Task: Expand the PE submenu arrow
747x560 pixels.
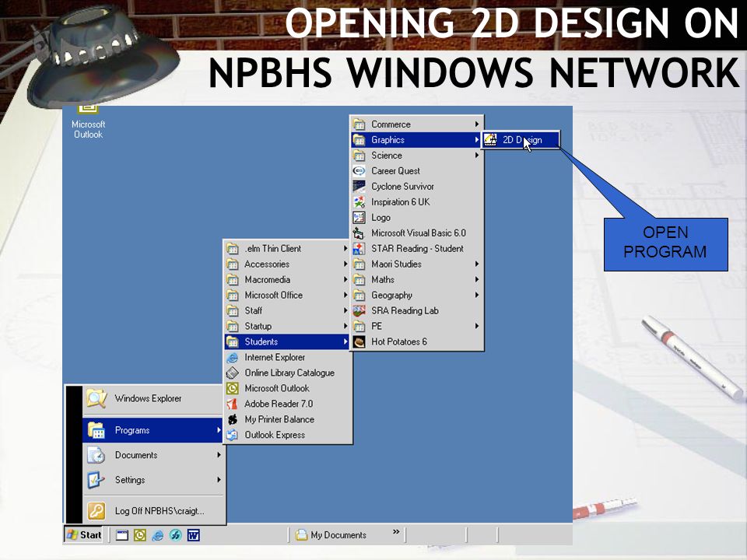Action: coord(476,326)
